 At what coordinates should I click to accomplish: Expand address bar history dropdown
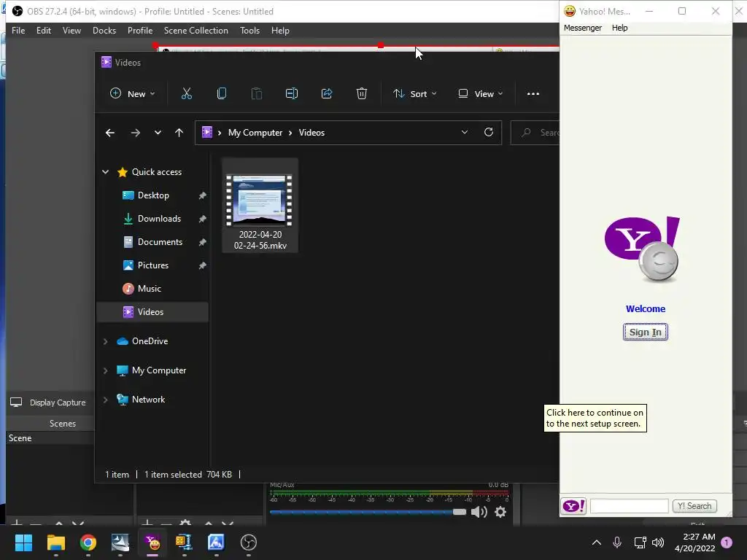(x=465, y=133)
